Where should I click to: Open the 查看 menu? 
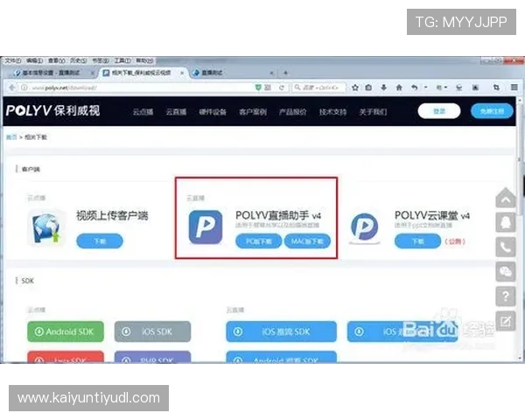coord(56,60)
